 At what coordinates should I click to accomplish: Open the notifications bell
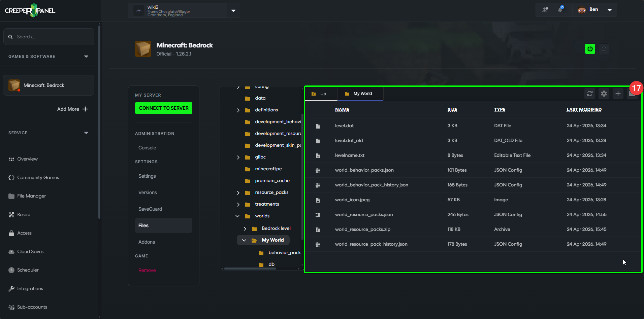click(560, 9)
